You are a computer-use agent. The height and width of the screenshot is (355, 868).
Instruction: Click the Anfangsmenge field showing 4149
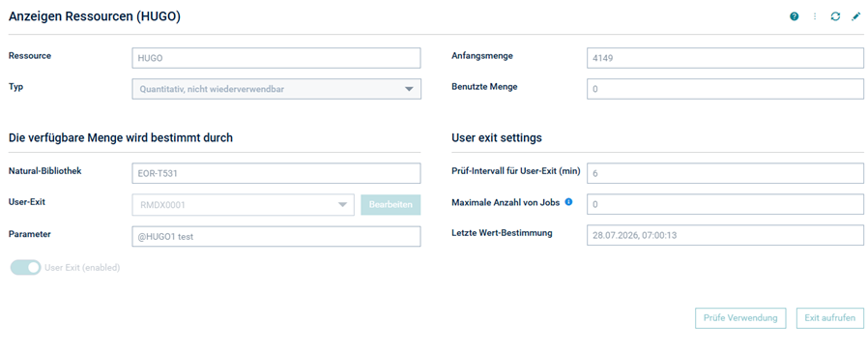pyautogui.click(x=725, y=58)
